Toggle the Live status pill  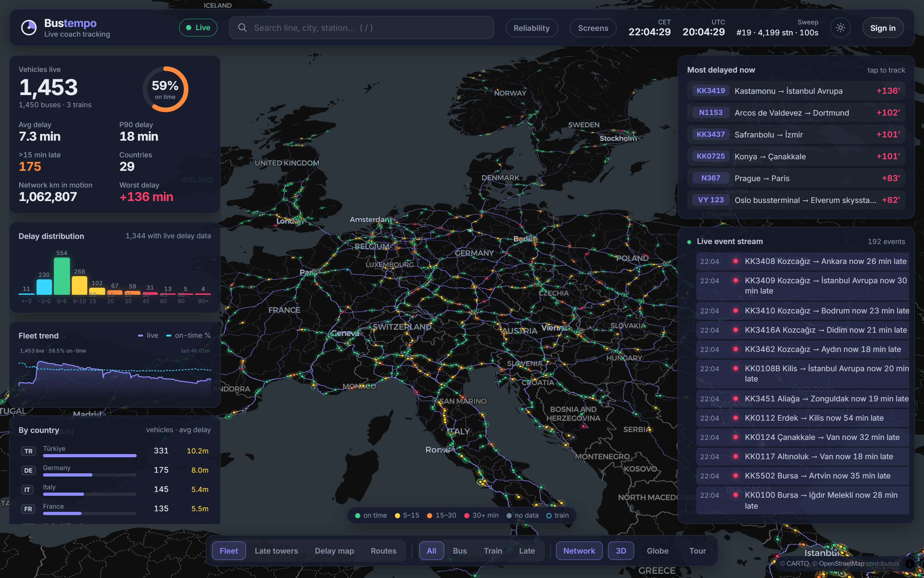198,28
